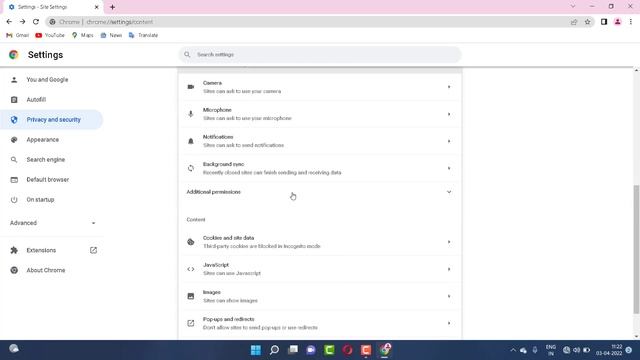The width and height of the screenshot is (640, 360).
Task: Click the address bar URL
Action: (x=119, y=22)
